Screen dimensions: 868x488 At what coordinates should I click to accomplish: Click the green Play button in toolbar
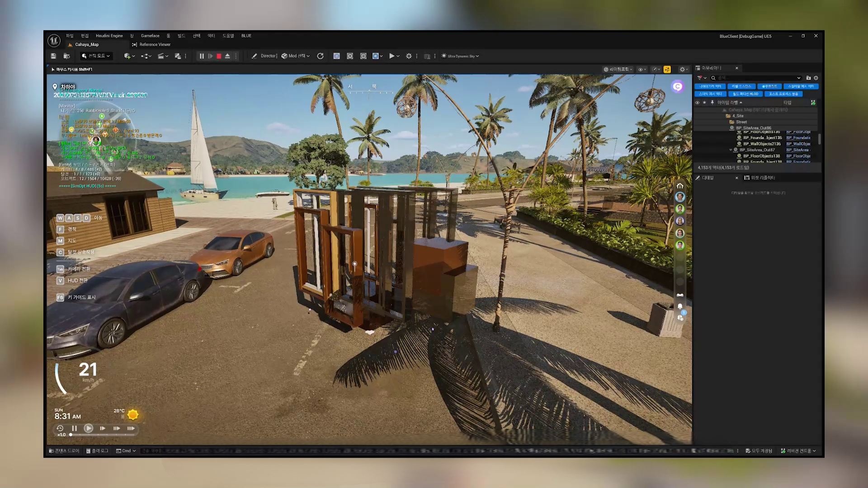point(392,56)
